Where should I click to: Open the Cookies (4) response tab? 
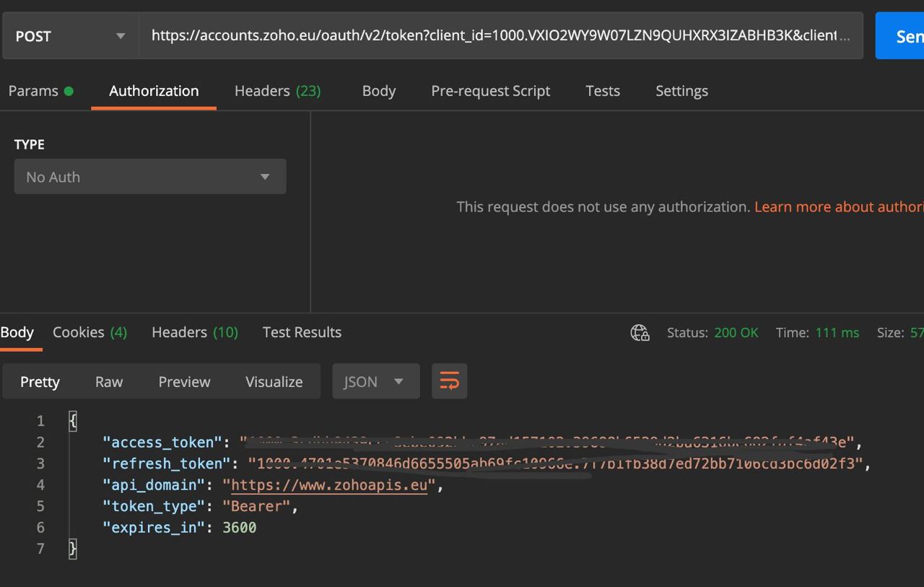(x=90, y=332)
